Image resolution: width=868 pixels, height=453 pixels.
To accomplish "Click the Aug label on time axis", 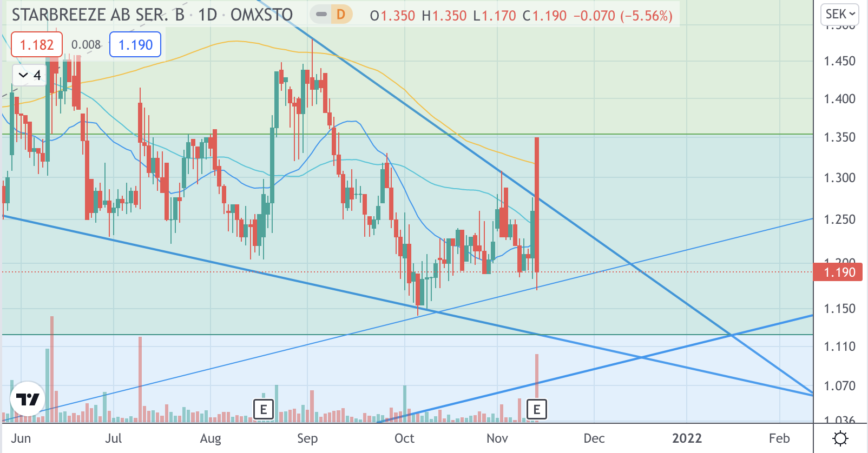I will [211, 438].
